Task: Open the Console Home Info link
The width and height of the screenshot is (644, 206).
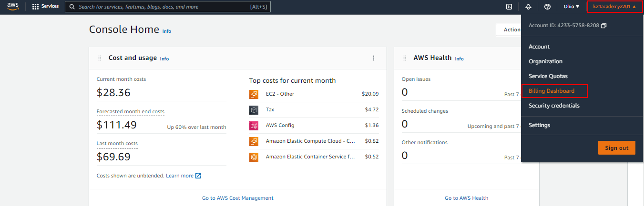Action: click(166, 31)
